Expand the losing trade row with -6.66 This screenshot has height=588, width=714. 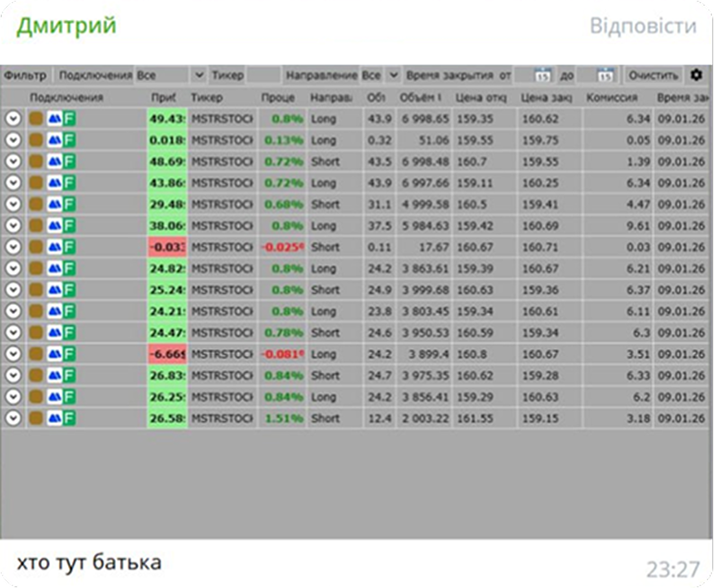[x=13, y=354]
